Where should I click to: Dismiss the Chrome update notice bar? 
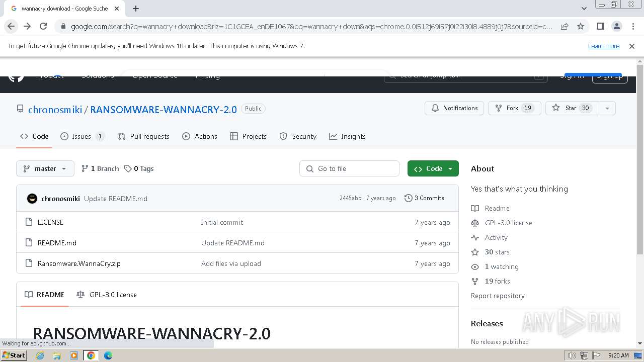(632, 46)
